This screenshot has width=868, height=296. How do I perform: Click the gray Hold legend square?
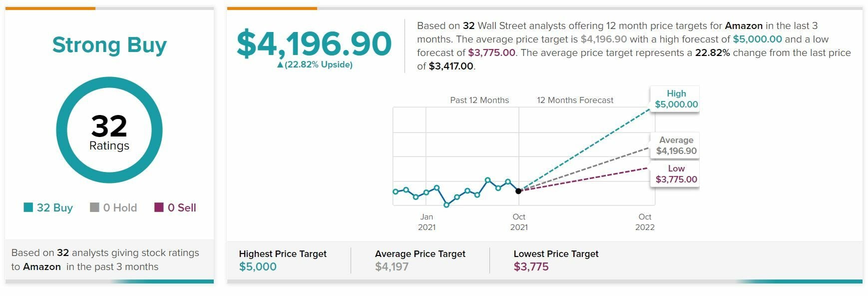[94, 207]
